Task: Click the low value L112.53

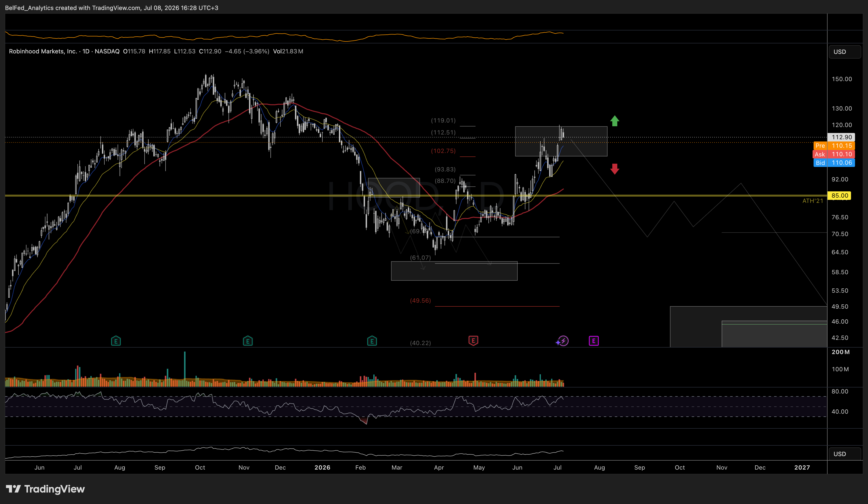Action: tap(185, 51)
